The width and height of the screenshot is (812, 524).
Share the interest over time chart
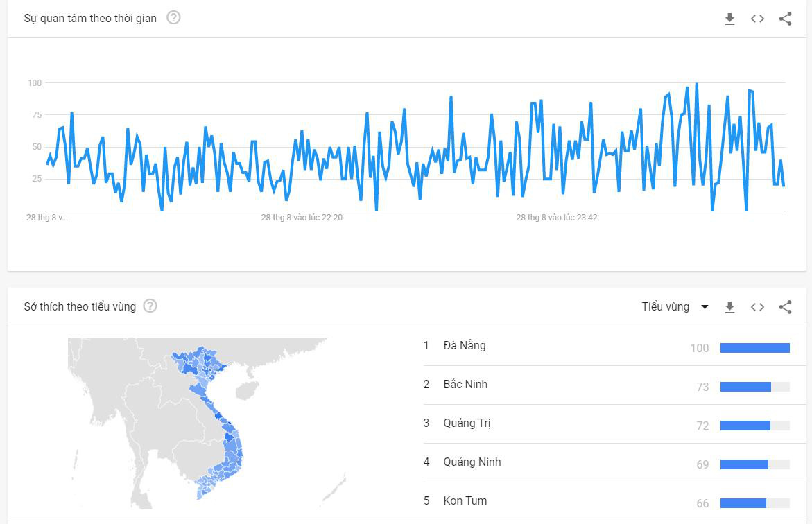coord(785,19)
